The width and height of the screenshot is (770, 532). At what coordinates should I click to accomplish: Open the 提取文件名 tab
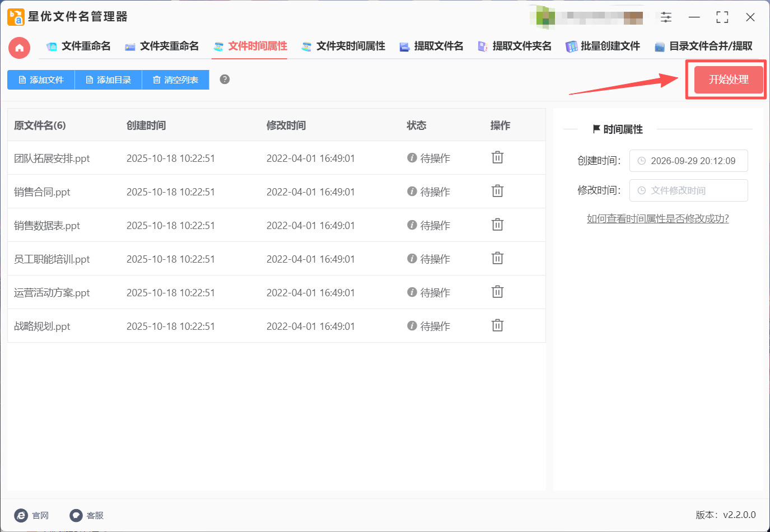[431, 46]
